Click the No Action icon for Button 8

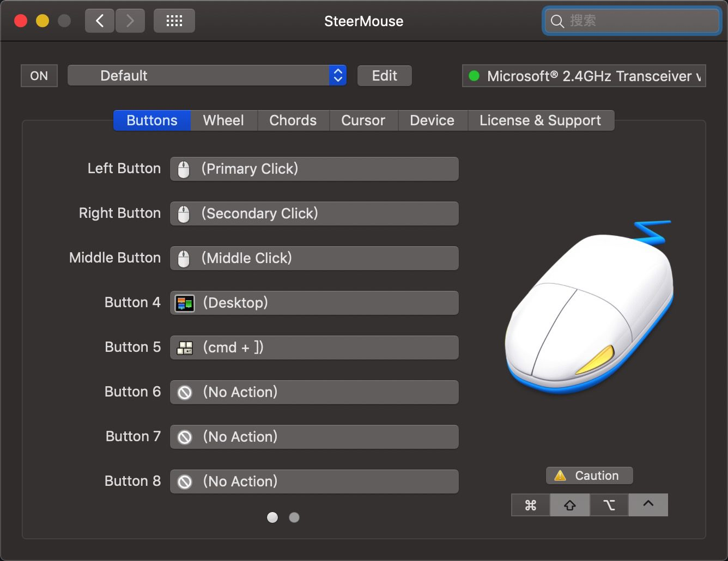(x=185, y=482)
